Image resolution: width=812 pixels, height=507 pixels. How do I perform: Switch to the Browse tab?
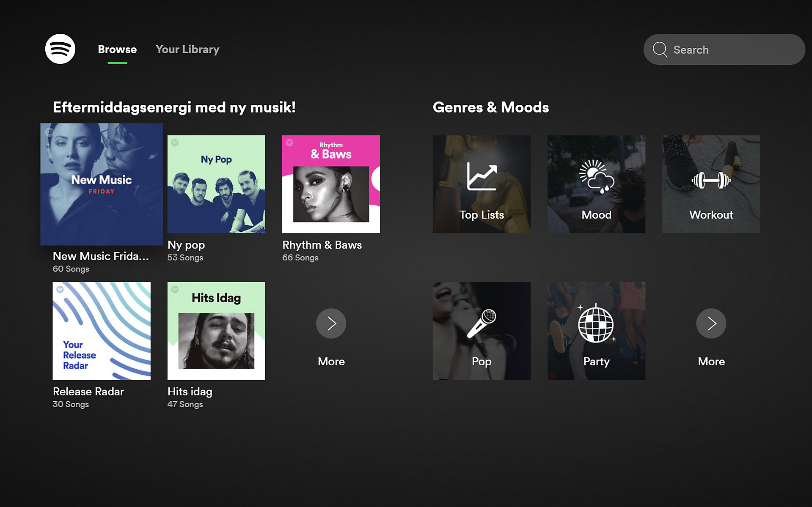[117, 49]
